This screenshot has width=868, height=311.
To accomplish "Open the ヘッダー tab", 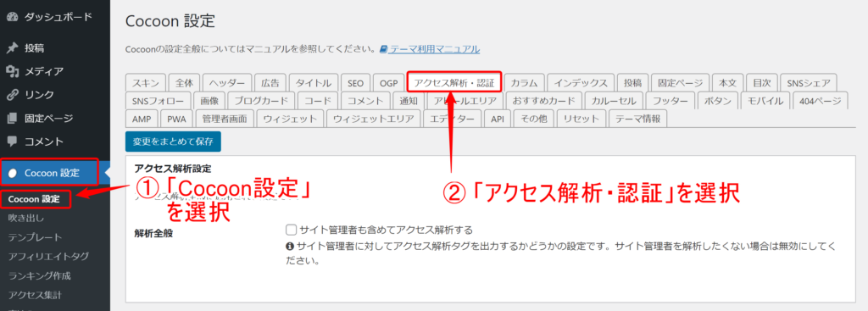I will point(227,83).
